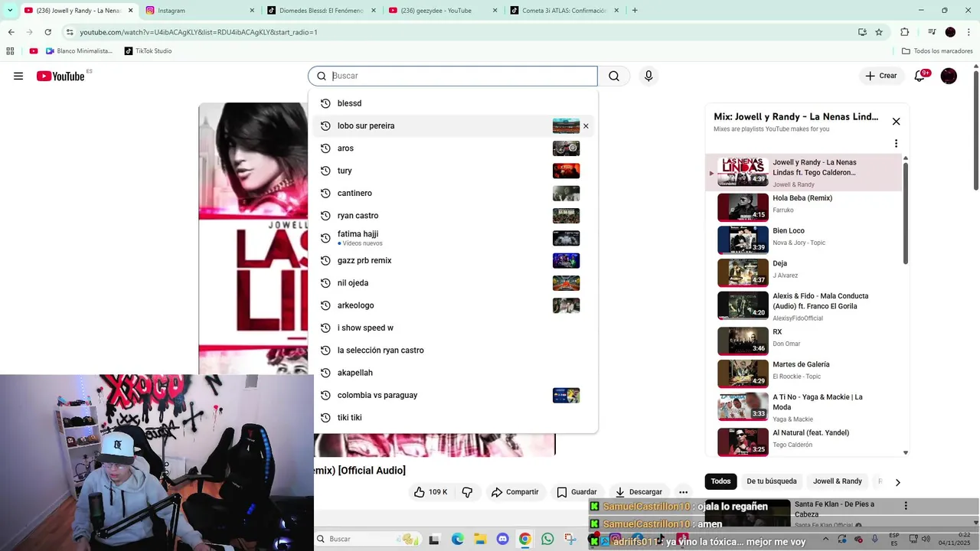Reload the page in Chrome

pyautogui.click(x=47, y=32)
